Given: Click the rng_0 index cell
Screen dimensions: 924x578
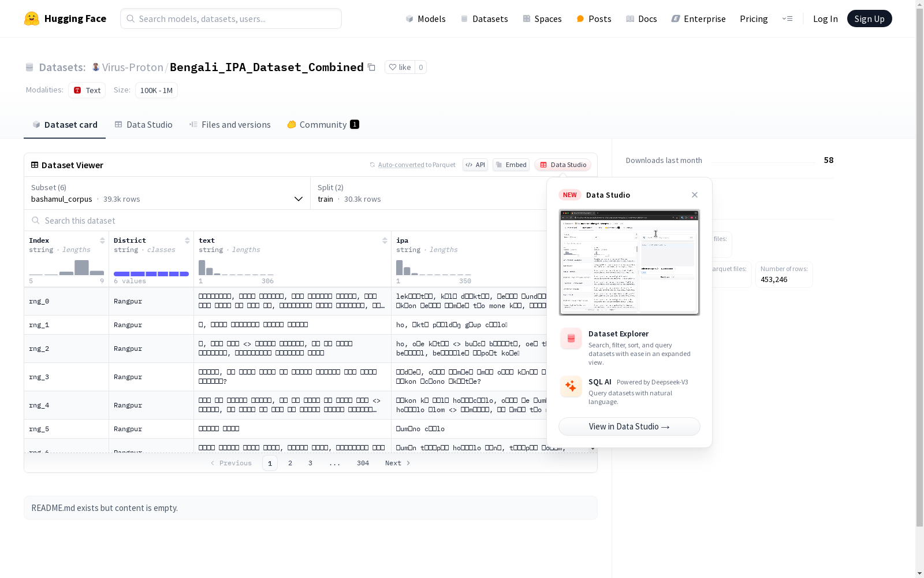Looking at the screenshot, I should (66, 301).
